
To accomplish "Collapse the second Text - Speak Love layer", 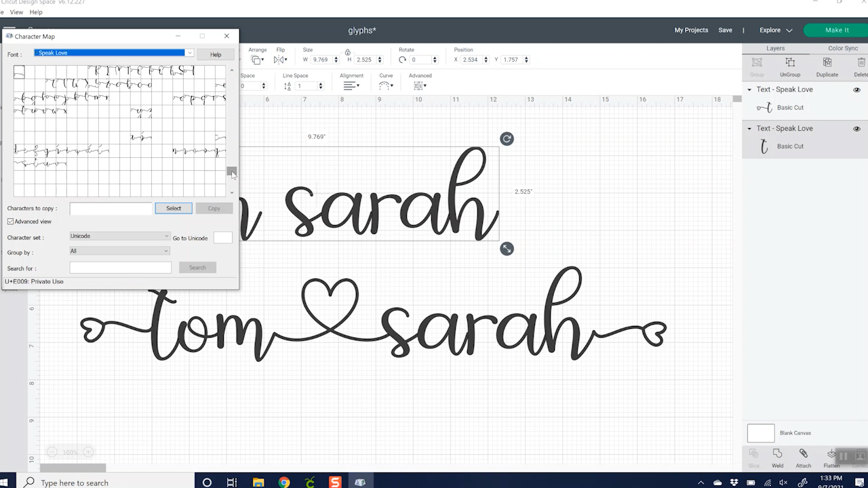I will pyautogui.click(x=749, y=129).
